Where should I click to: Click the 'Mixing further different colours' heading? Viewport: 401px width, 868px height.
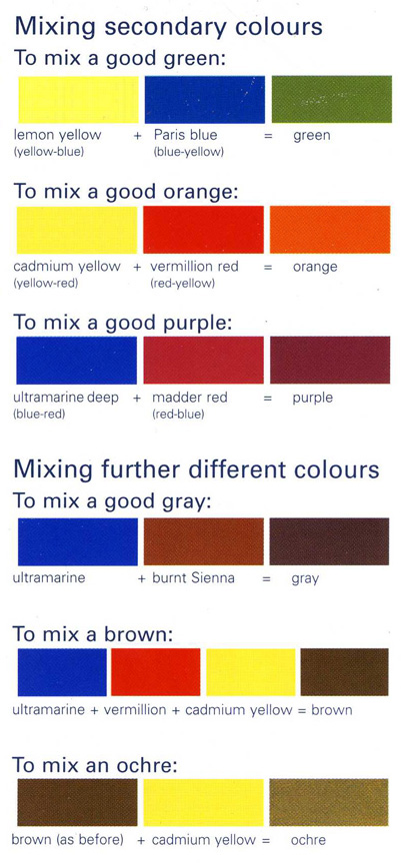pyautogui.click(x=196, y=470)
